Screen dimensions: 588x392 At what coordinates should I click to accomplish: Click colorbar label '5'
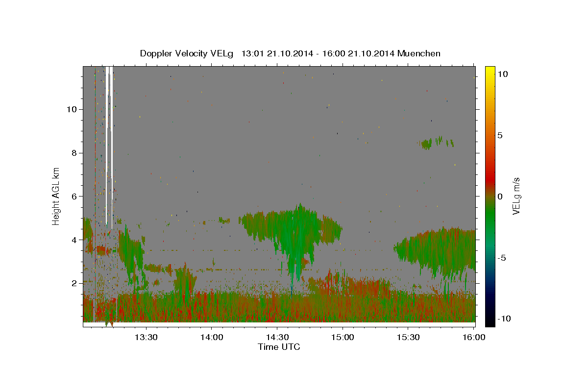pos(500,135)
